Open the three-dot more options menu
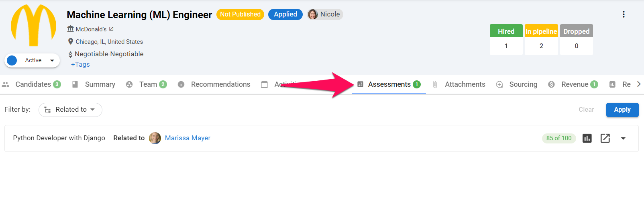The image size is (644, 219). 624,14
